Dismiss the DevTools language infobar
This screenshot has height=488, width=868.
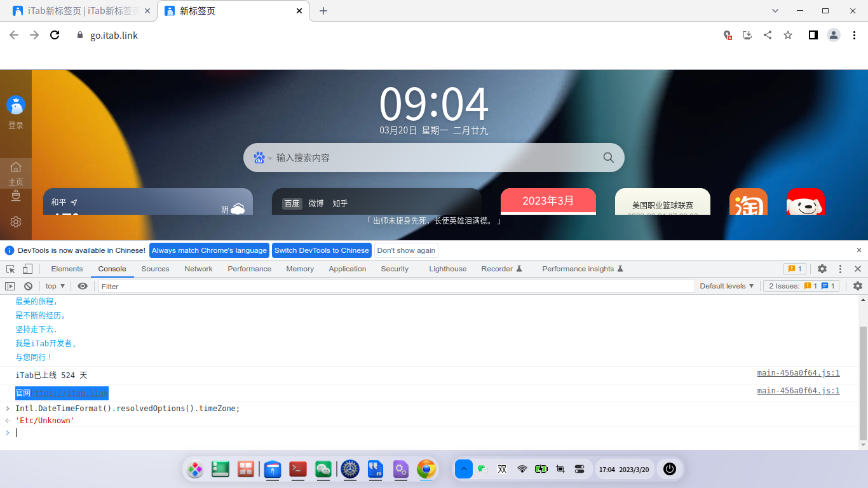(859, 250)
